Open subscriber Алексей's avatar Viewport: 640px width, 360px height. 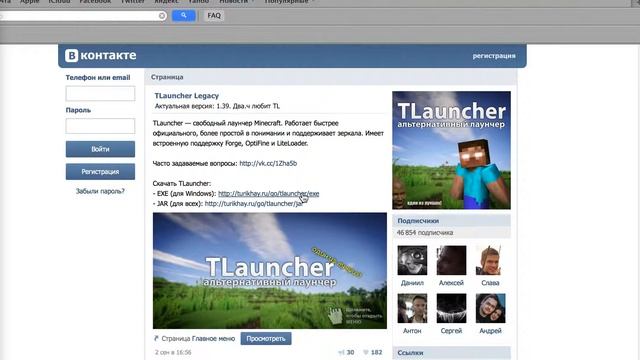451,260
